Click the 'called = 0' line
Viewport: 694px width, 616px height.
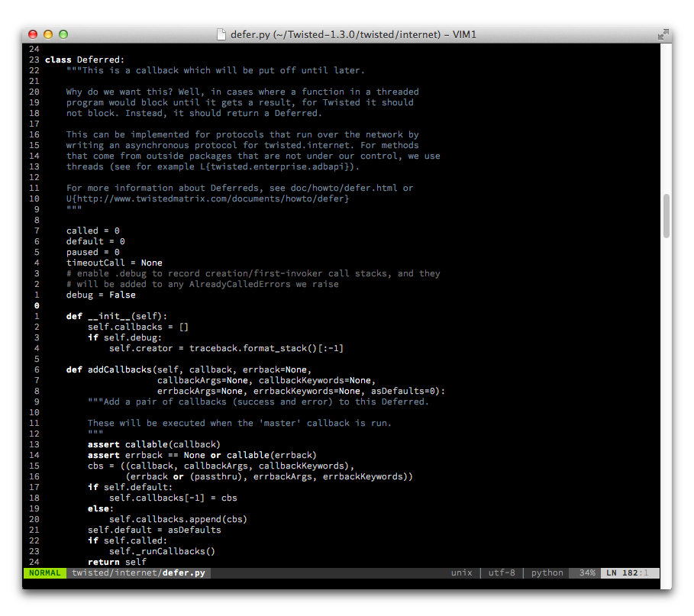click(x=93, y=231)
